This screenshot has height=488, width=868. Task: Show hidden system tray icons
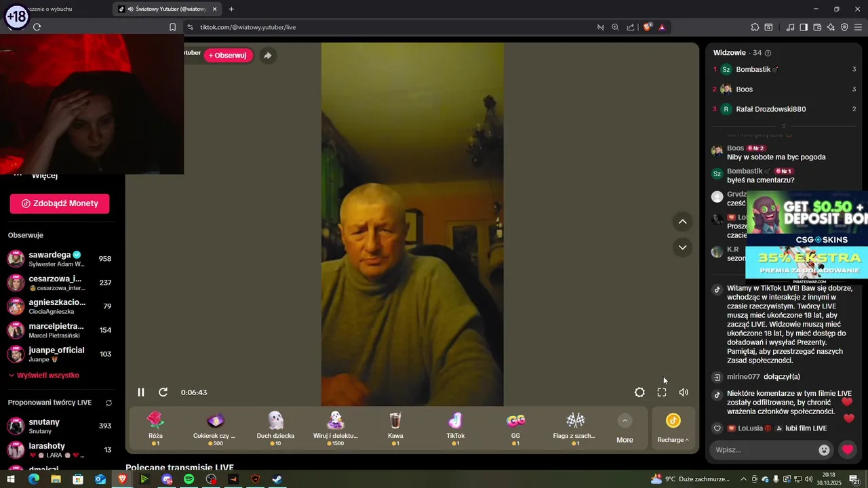(x=743, y=479)
